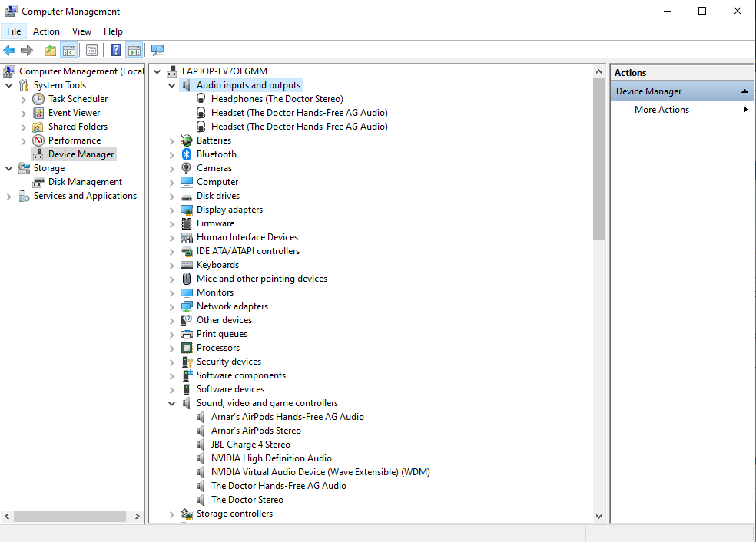The width and height of the screenshot is (756, 542).
Task: Click the Batteries category icon
Action: point(187,140)
